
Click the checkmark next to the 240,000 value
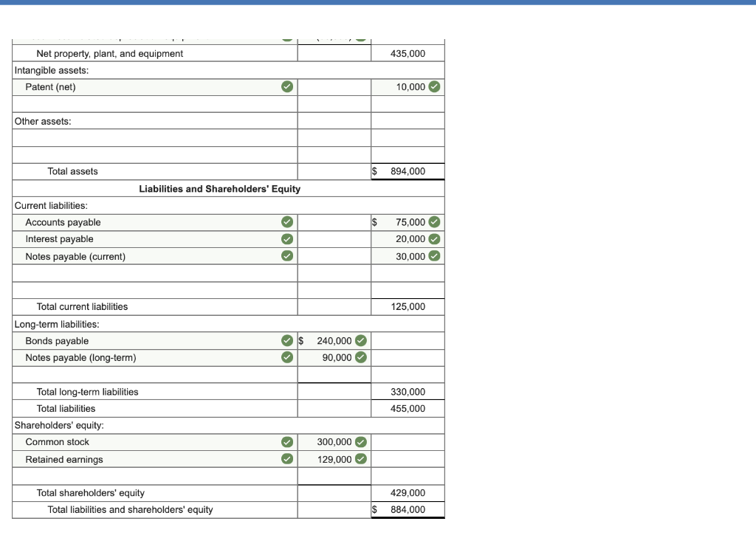(360, 340)
